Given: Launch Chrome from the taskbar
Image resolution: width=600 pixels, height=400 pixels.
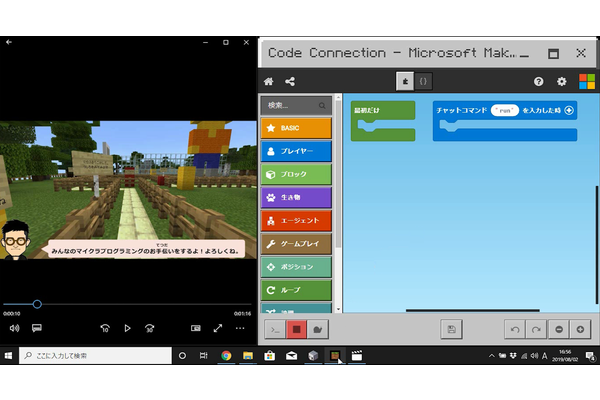Looking at the screenshot, I should point(226,356).
